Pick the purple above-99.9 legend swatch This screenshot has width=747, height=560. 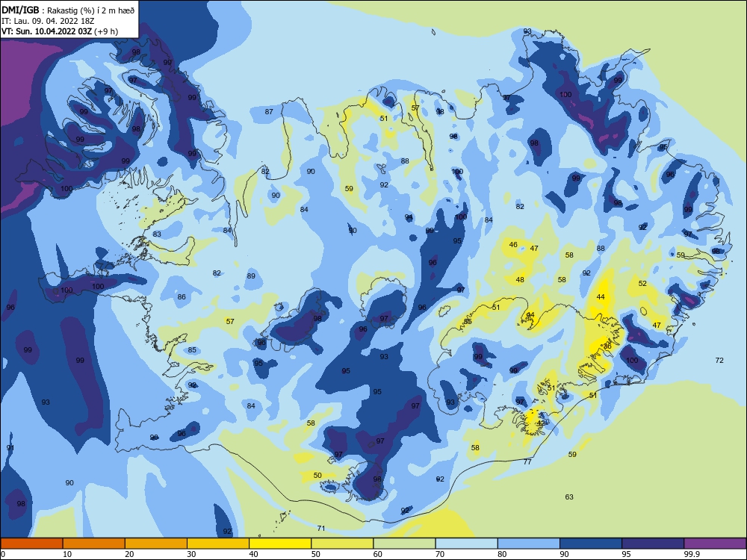coord(715,544)
